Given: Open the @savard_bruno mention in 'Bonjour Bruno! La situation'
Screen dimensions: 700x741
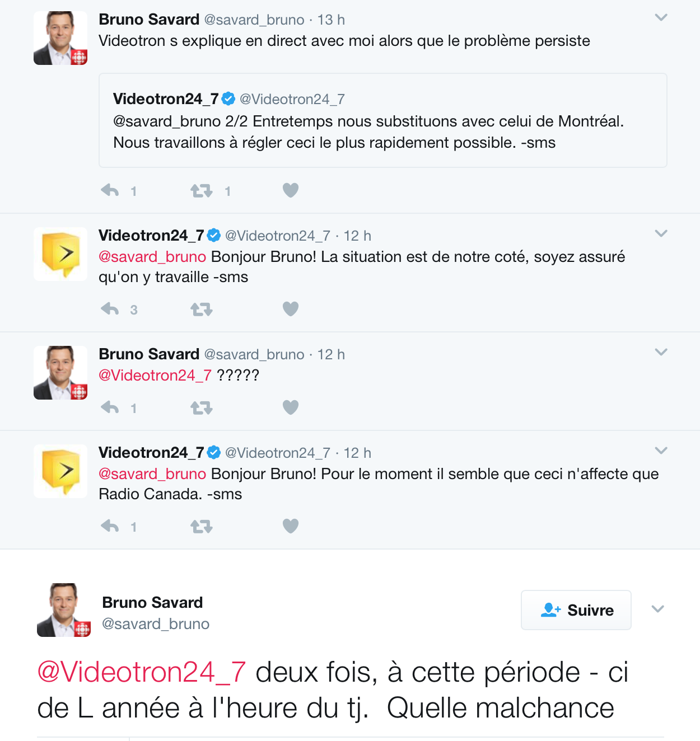Looking at the screenshot, I should click(152, 257).
